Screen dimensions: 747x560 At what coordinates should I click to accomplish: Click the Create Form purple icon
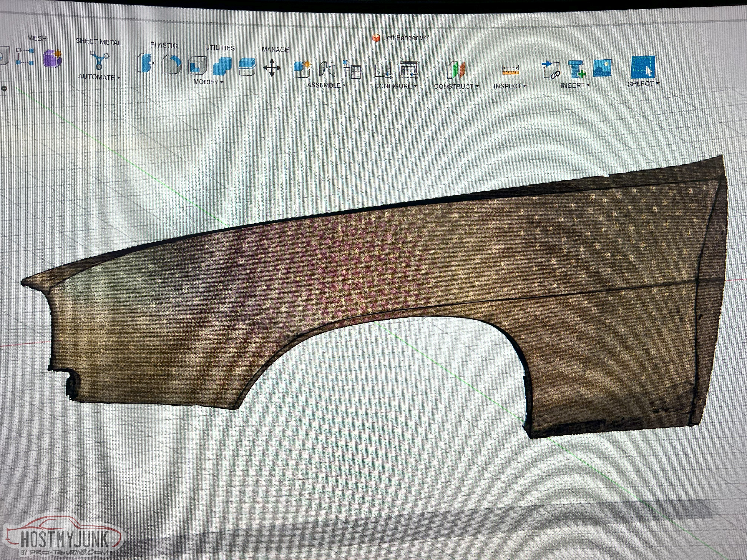[x=53, y=58]
